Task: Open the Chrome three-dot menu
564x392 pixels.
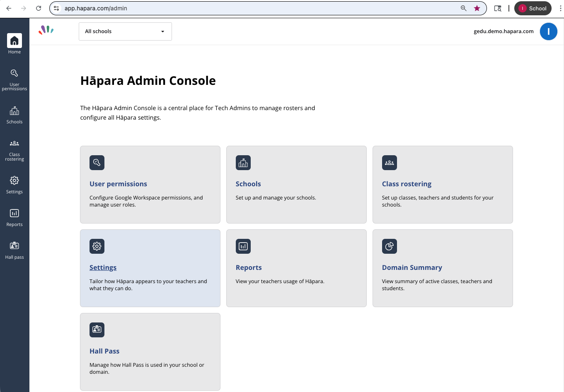Action: (560, 8)
